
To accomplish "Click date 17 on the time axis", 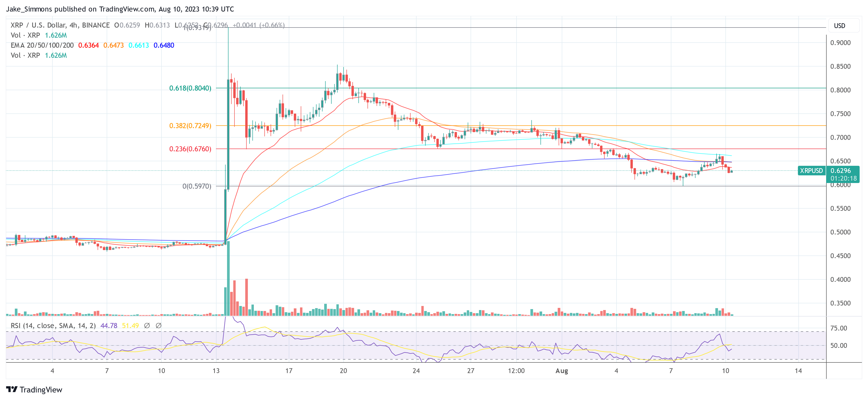I will point(289,371).
